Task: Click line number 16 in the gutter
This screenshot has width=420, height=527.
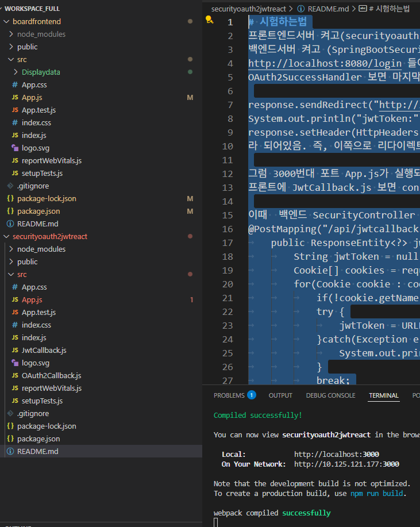Action: pos(228,229)
